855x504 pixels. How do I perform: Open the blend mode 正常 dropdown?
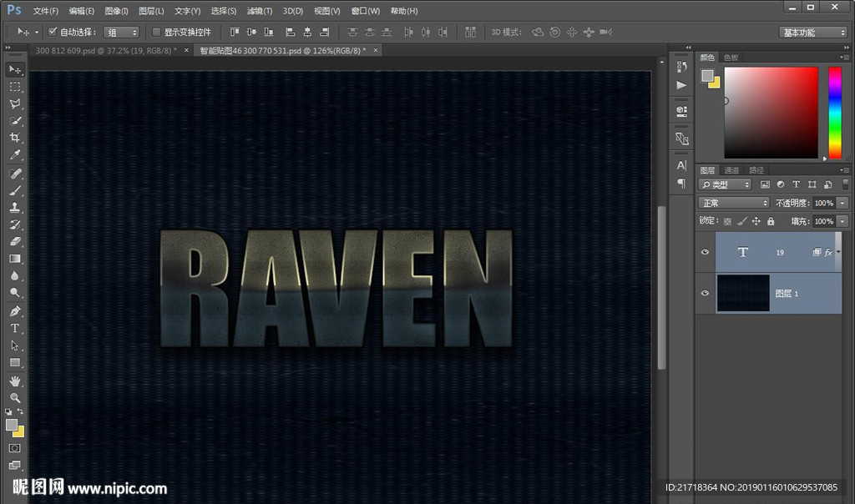734,203
